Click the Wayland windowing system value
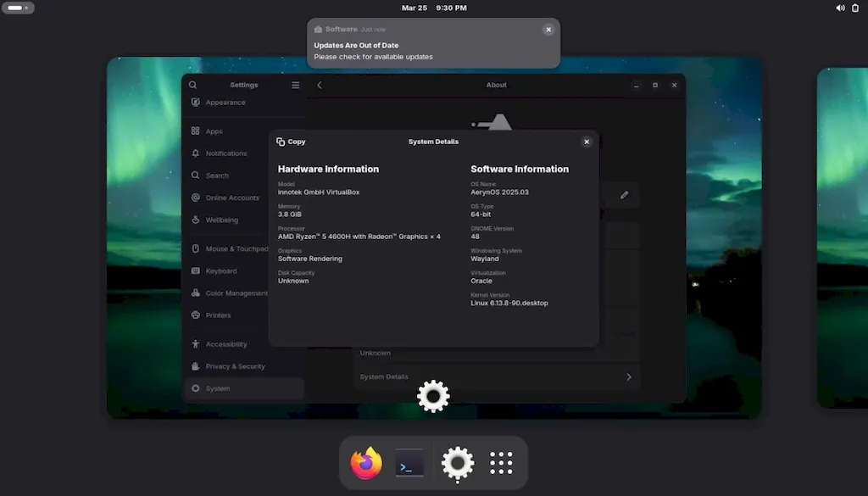This screenshot has width=868, height=496. (x=484, y=259)
